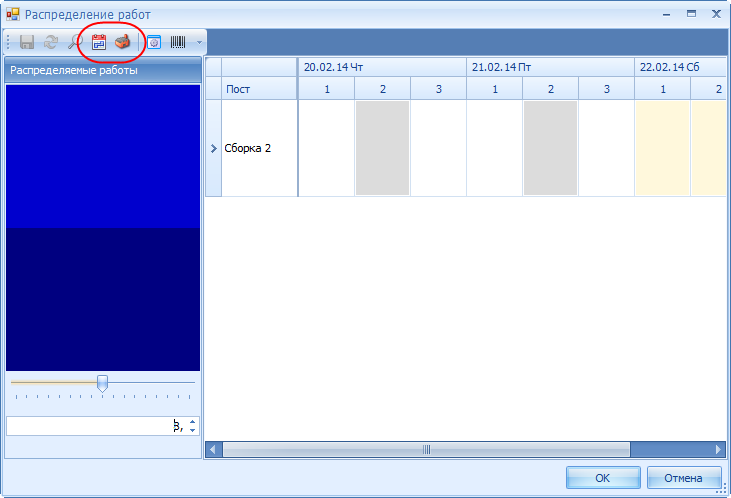Open the calendar schedule icon
Screen dimensions: 731x498
click(x=99, y=42)
